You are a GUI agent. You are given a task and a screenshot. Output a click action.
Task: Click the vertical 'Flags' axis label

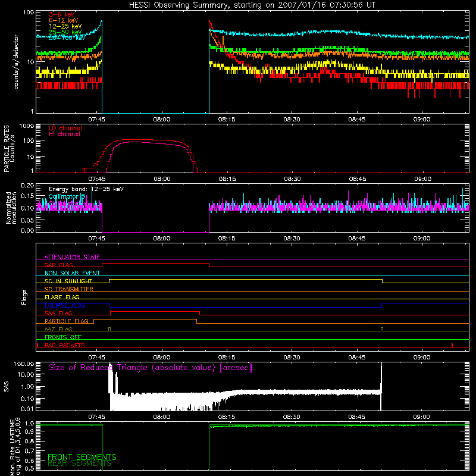pyautogui.click(x=24, y=297)
